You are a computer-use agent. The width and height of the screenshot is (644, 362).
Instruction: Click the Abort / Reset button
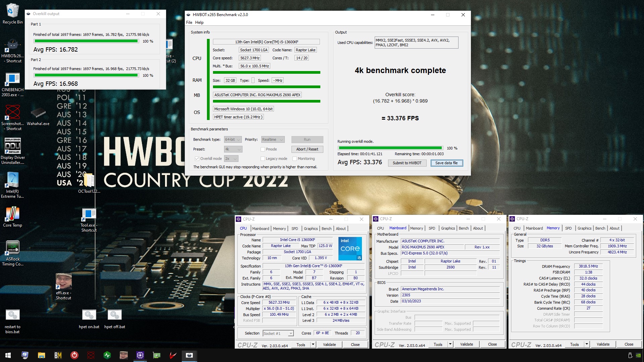(x=307, y=149)
